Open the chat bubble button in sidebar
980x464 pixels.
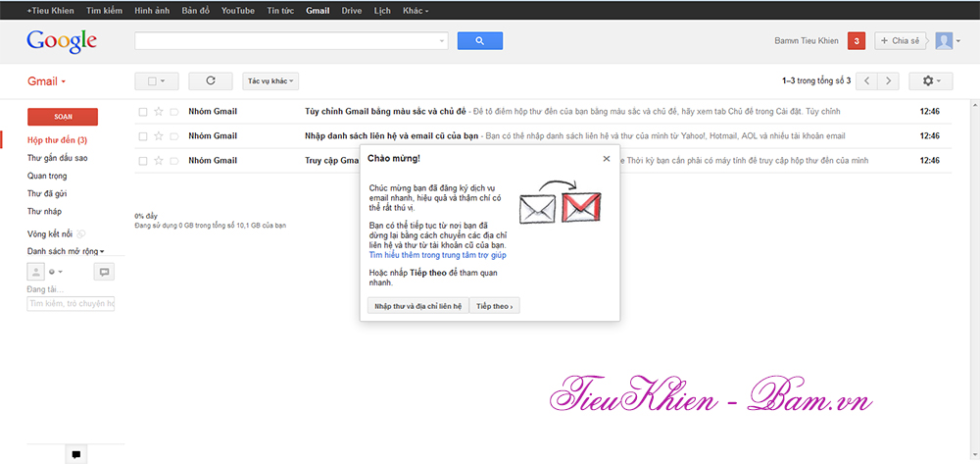click(105, 272)
